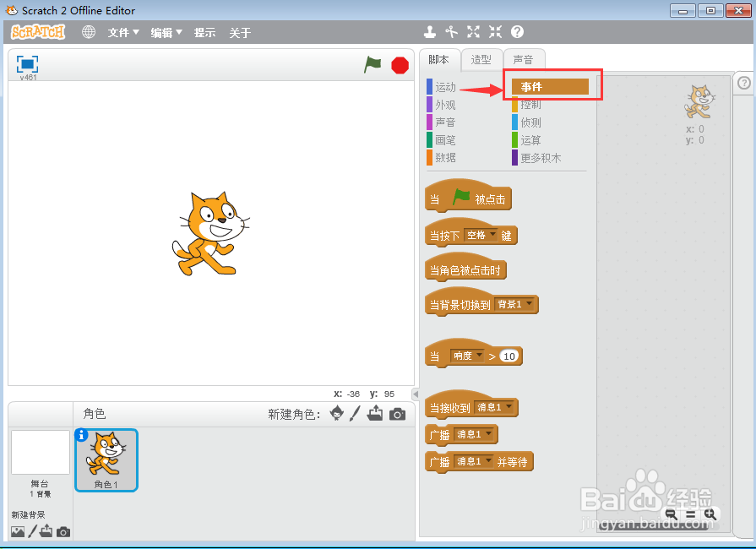Switch to the 脚本 tab
756x549 pixels.
click(439, 59)
